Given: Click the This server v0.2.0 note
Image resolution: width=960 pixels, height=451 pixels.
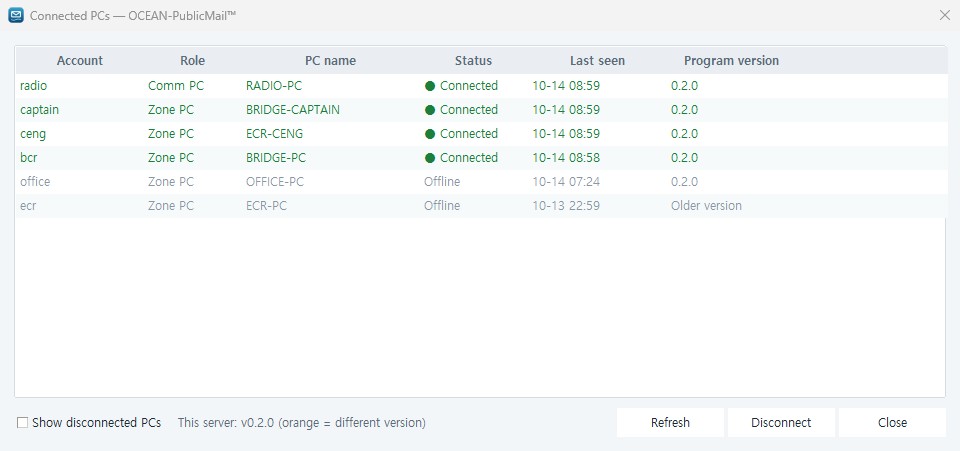Looking at the screenshot, I should coord(301,422).
